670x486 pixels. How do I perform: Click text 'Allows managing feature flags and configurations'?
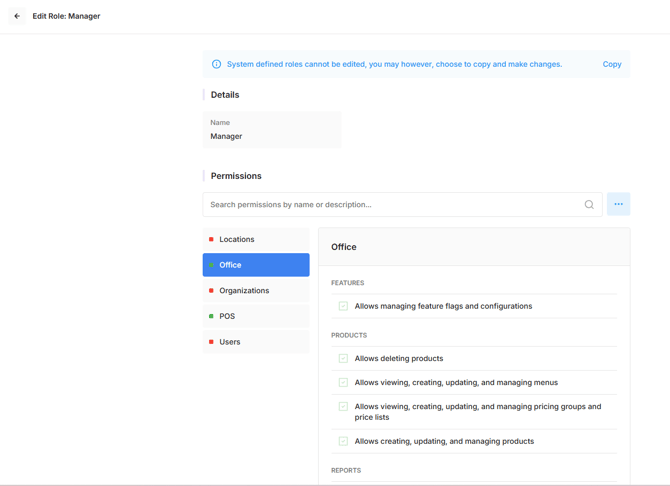443,306
